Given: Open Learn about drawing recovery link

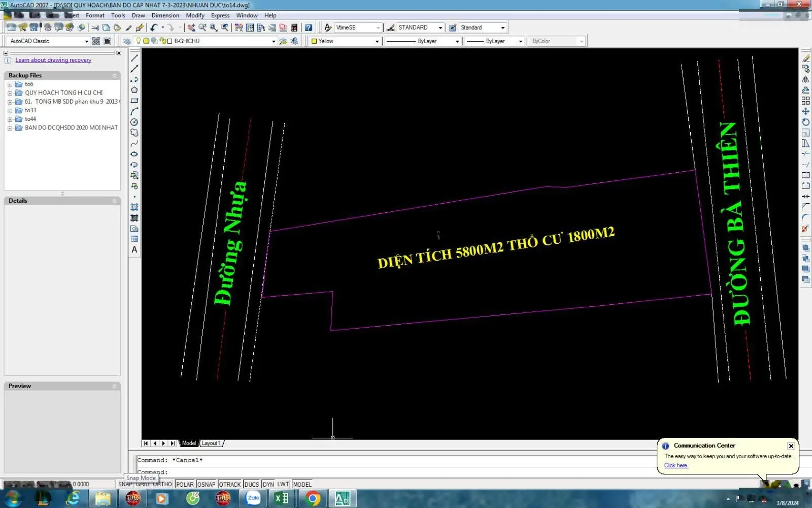Looking at the screenshot, I should tap(53, 60).
